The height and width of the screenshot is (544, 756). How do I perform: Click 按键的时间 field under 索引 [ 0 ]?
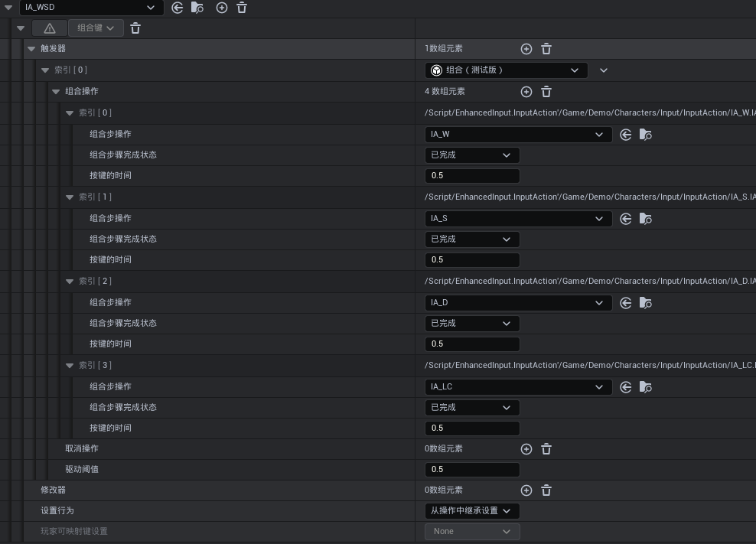coord(472,176)
